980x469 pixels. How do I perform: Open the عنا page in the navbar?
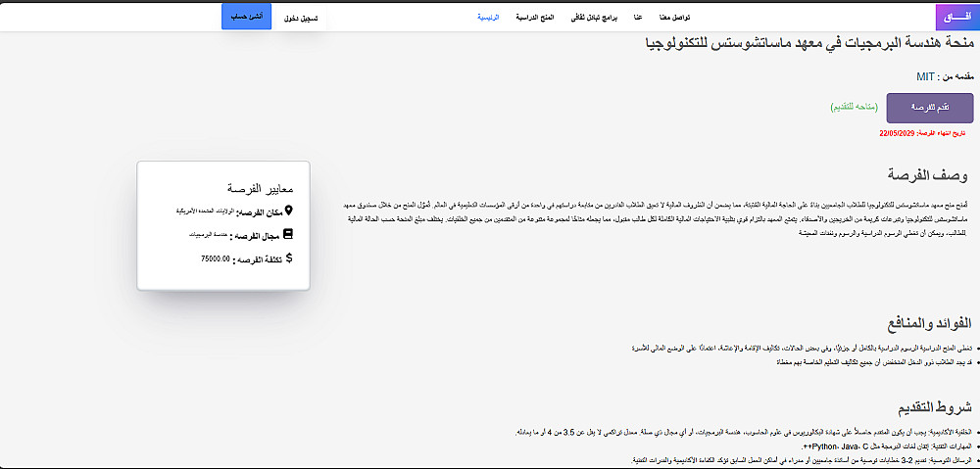coord(638,18)
